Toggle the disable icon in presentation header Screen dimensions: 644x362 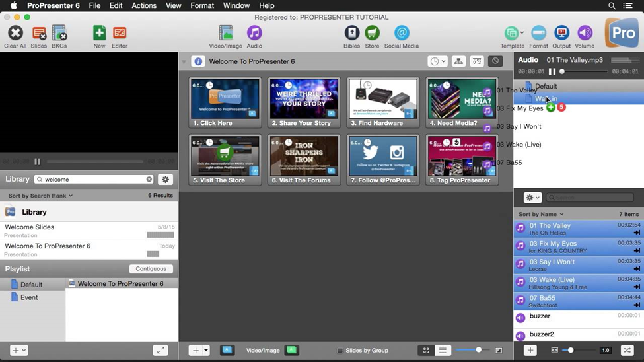(495, 61)
